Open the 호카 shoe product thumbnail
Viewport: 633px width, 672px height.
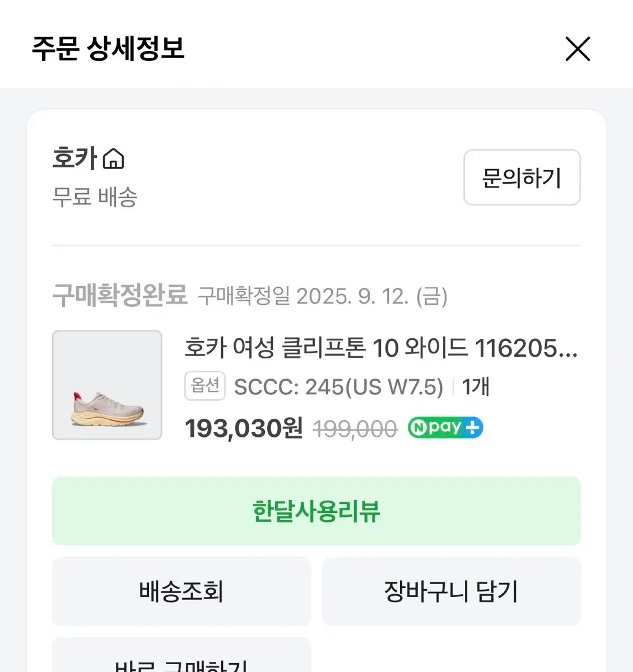click(107, 385)
